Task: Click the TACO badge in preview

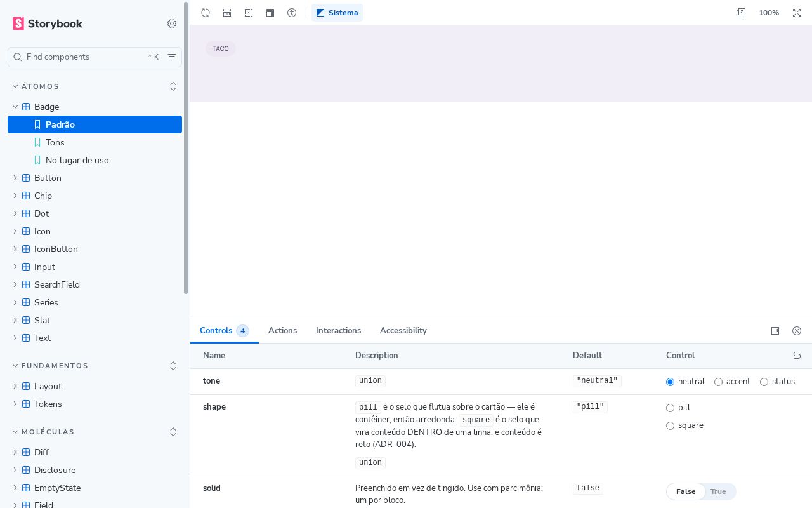Action: pos(221,48)
